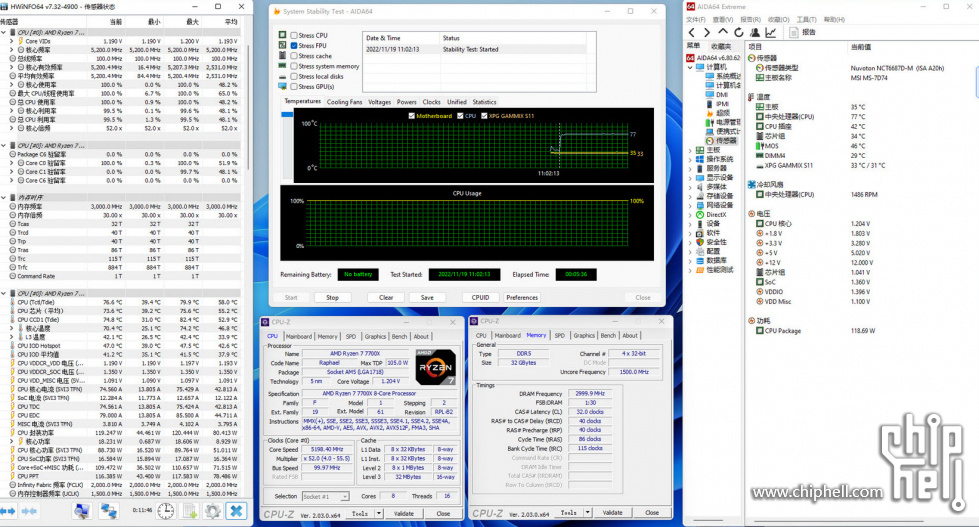Toggle the Motherboard graph legend checkbox
979x527 pixels.
point(411,116)
